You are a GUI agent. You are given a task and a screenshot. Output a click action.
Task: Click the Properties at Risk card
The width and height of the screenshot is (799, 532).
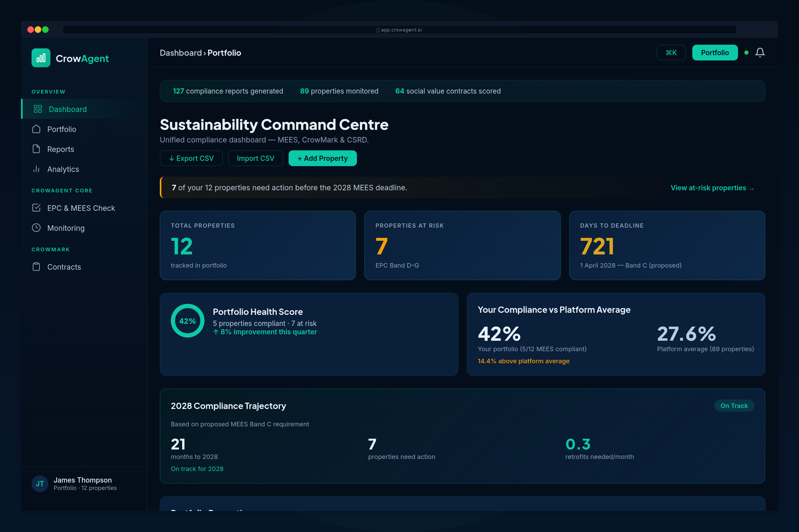(462, 245)
